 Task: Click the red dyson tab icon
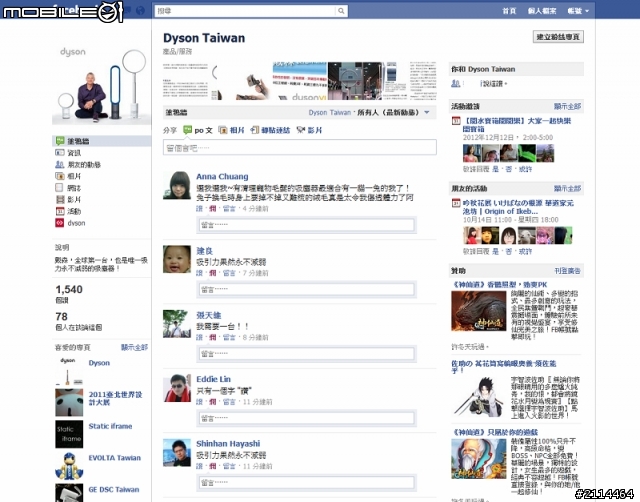pyautogui.click(x=60, y=223)
